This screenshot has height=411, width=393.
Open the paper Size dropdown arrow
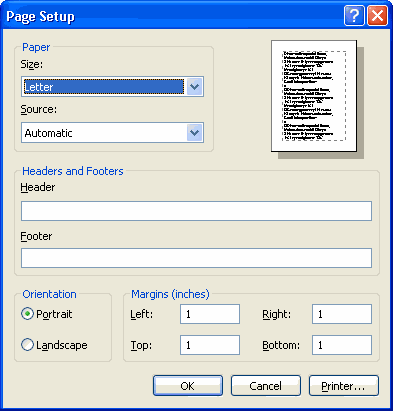tap(195, 87)
